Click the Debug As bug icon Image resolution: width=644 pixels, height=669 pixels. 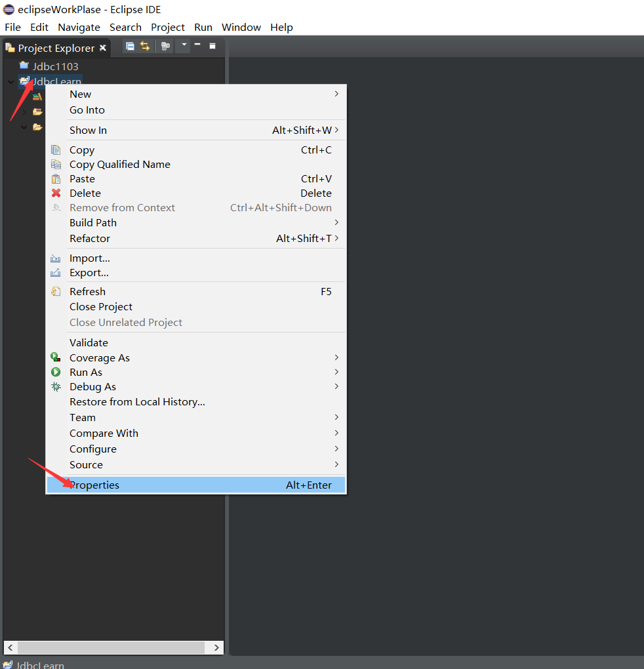point(56,386)
